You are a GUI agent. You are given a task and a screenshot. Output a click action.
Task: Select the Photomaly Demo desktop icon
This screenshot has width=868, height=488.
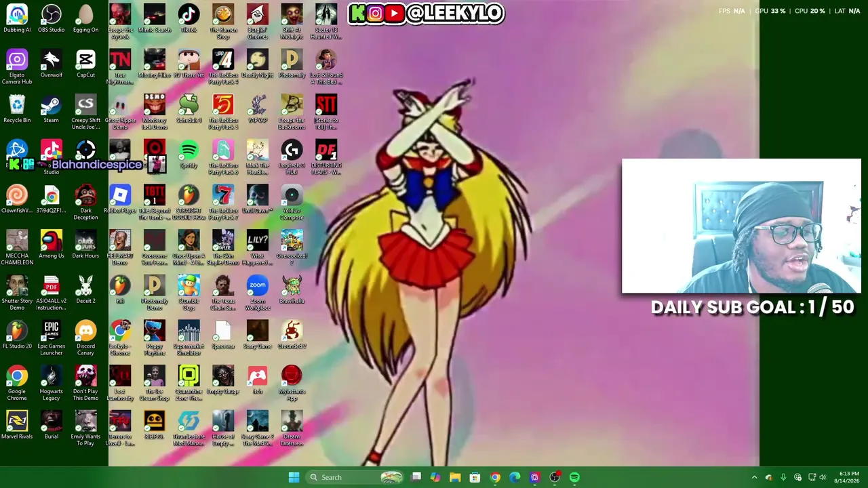[x=155, y=293]
